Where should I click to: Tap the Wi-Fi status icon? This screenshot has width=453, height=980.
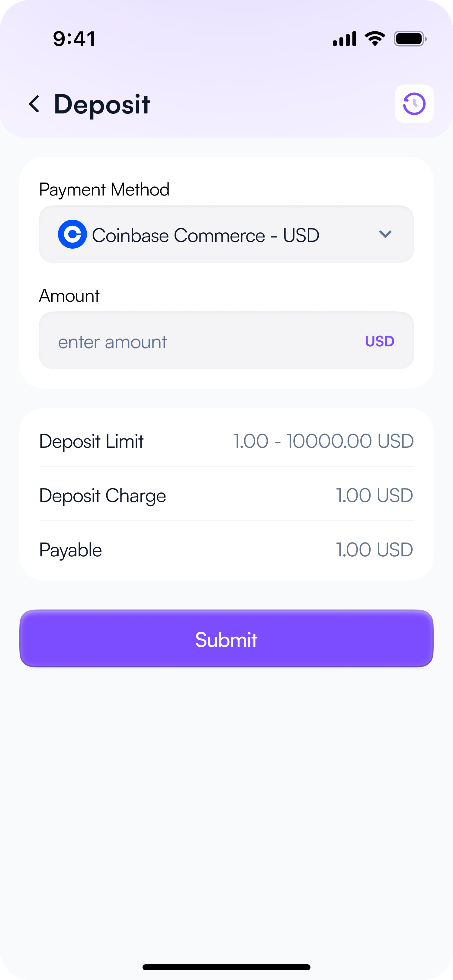point(374,38)
